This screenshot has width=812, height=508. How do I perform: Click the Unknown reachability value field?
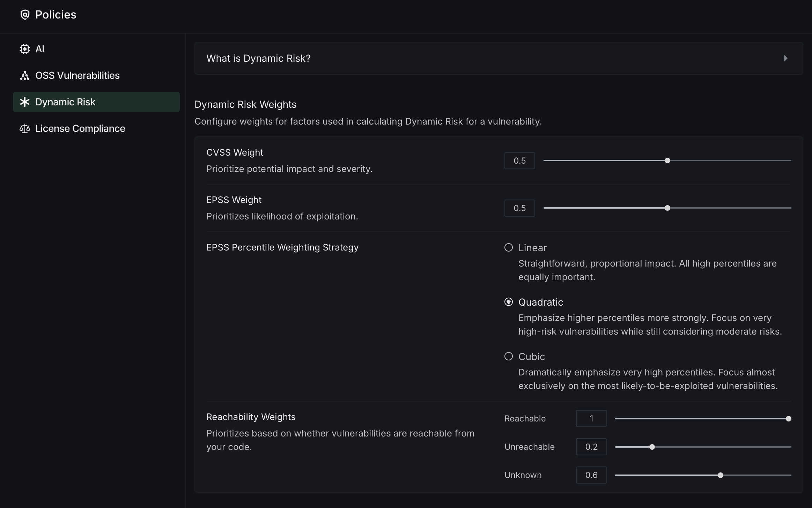coord(591,475)
